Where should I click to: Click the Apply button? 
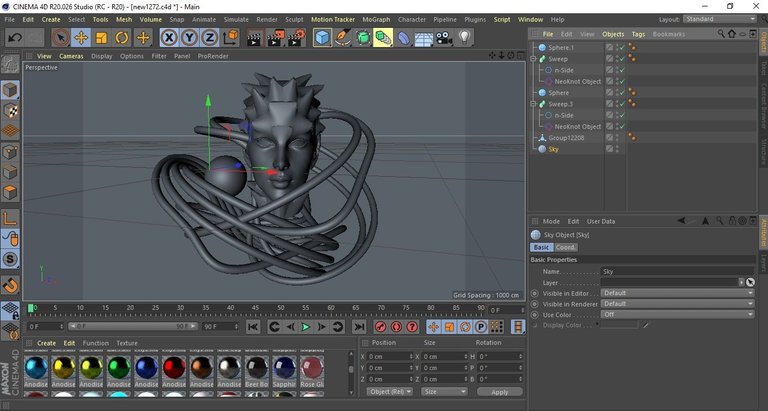pos(500,392)
